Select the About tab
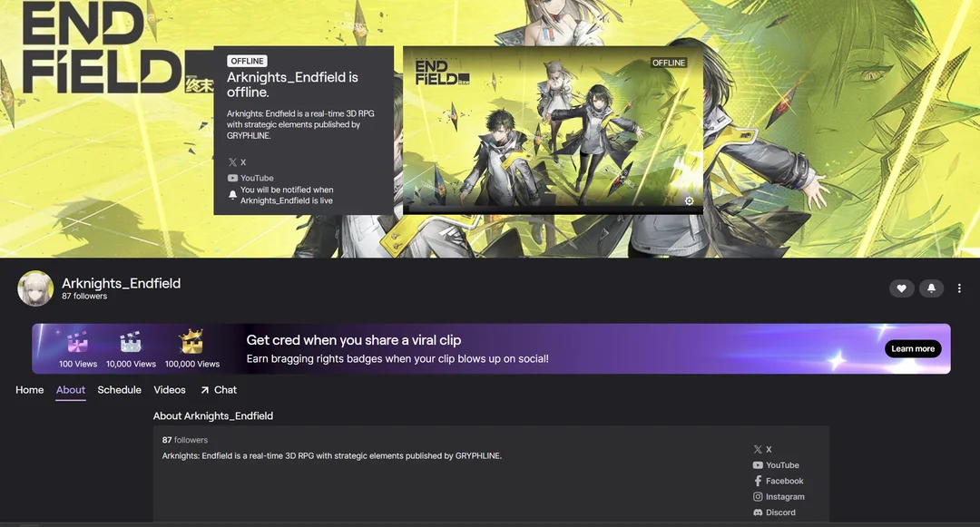 pyautogui.click(x=71, y=390)
